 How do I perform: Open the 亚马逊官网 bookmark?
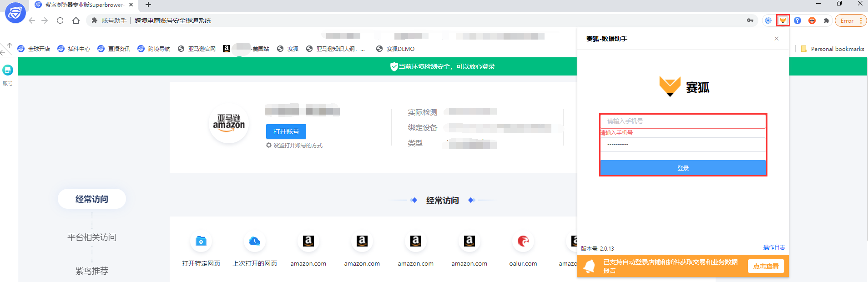point(197,49)
